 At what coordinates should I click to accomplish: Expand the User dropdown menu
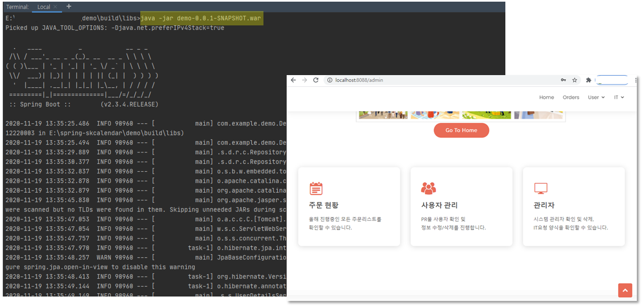(597, 97)
